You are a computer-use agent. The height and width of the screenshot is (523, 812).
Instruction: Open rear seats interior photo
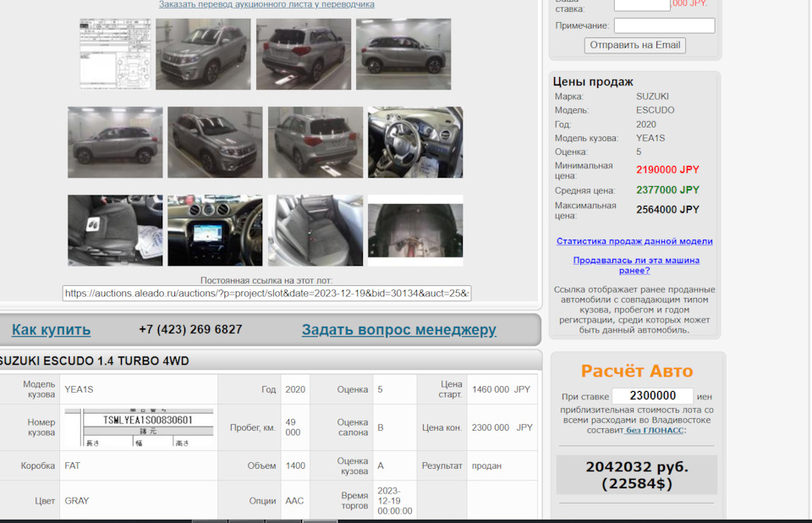(x=315, y=231)
